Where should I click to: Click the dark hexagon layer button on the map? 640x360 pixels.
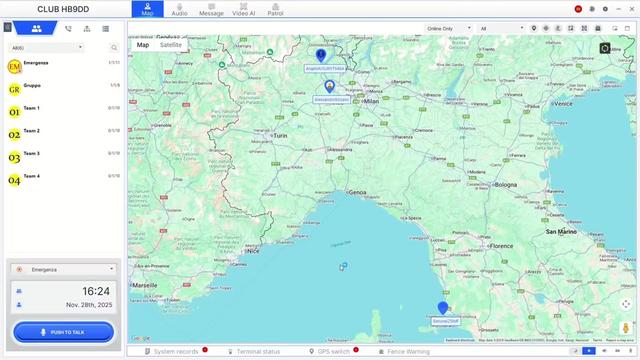604,48
